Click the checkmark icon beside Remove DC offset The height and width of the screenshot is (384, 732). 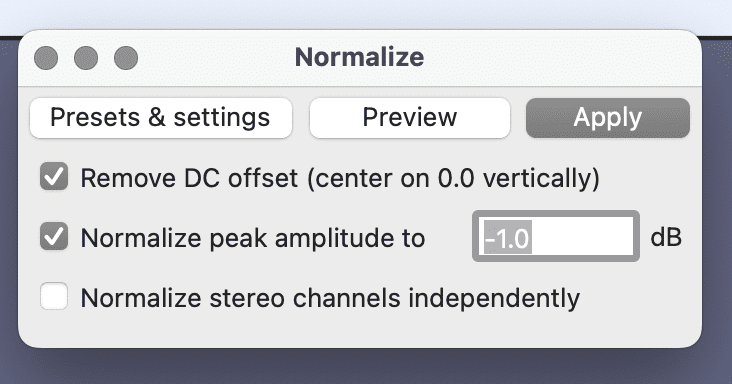coord(54,177)
